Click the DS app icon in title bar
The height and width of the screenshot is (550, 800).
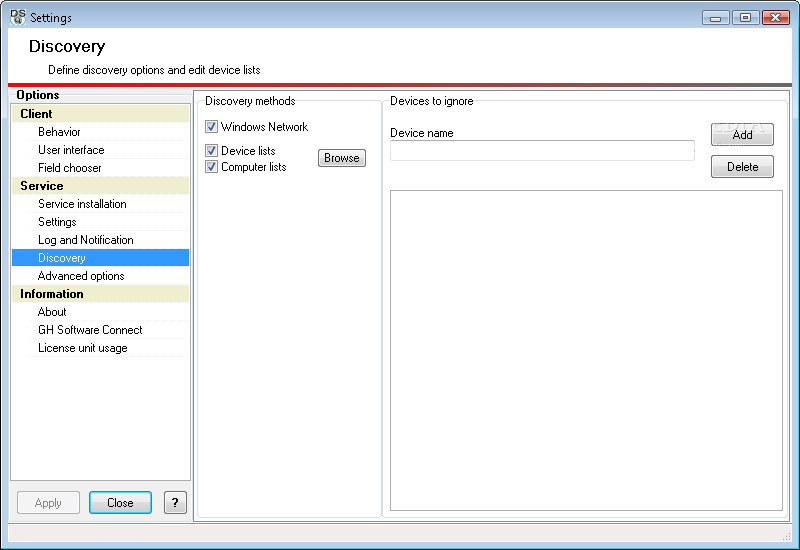coord(18,17)
